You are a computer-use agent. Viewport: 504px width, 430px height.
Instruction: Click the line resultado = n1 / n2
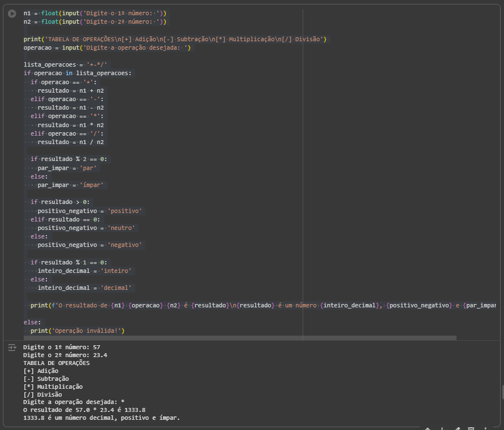pos(71,142)
